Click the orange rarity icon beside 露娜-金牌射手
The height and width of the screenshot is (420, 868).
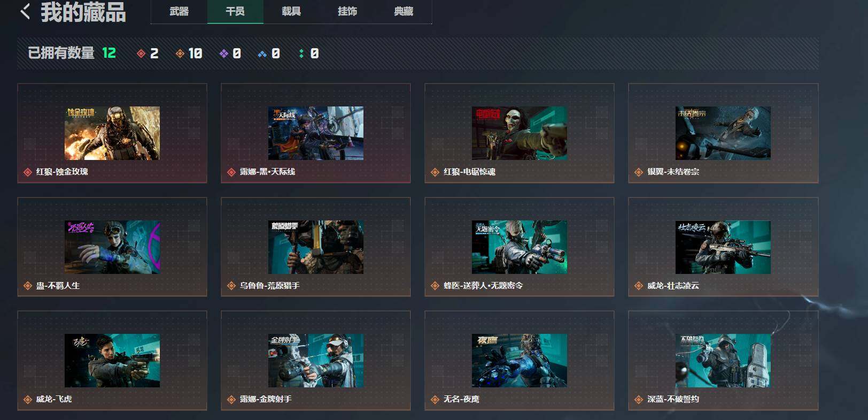231,400
